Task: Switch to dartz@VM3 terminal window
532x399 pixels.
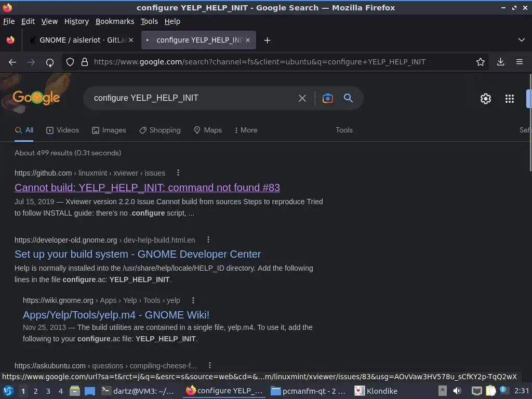Action: [138, 391]
